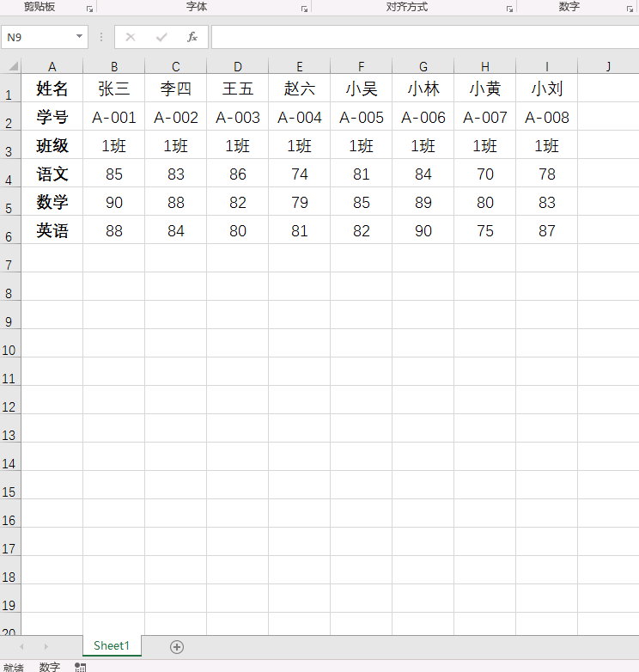
Task: Switch to the Sheet1 tab
Action: [x=112, y=646]
